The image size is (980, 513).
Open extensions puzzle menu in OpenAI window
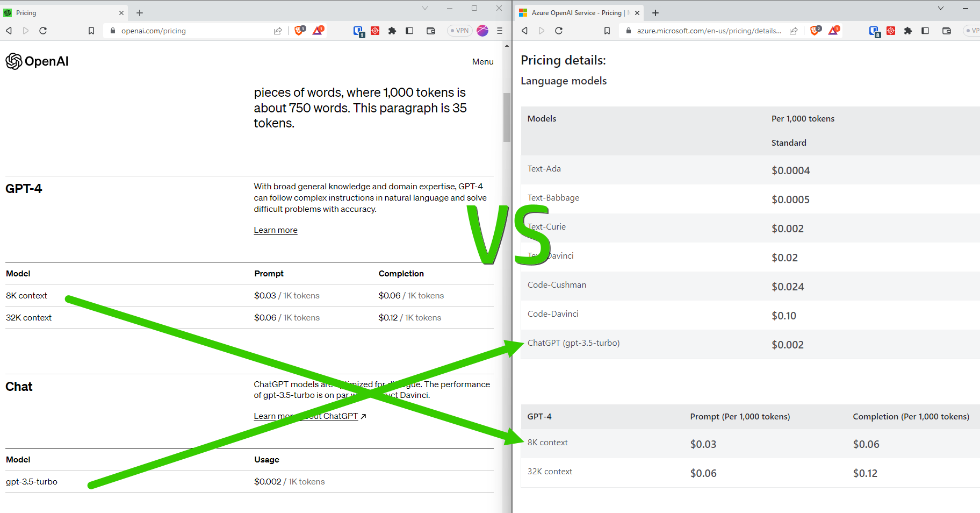tap(392, 31)
